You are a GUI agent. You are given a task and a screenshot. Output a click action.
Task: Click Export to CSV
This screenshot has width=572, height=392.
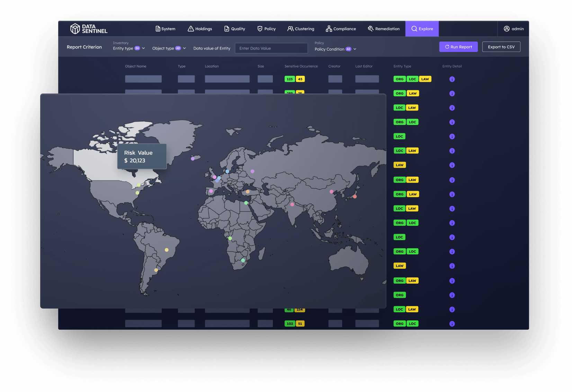click(501, 47)
